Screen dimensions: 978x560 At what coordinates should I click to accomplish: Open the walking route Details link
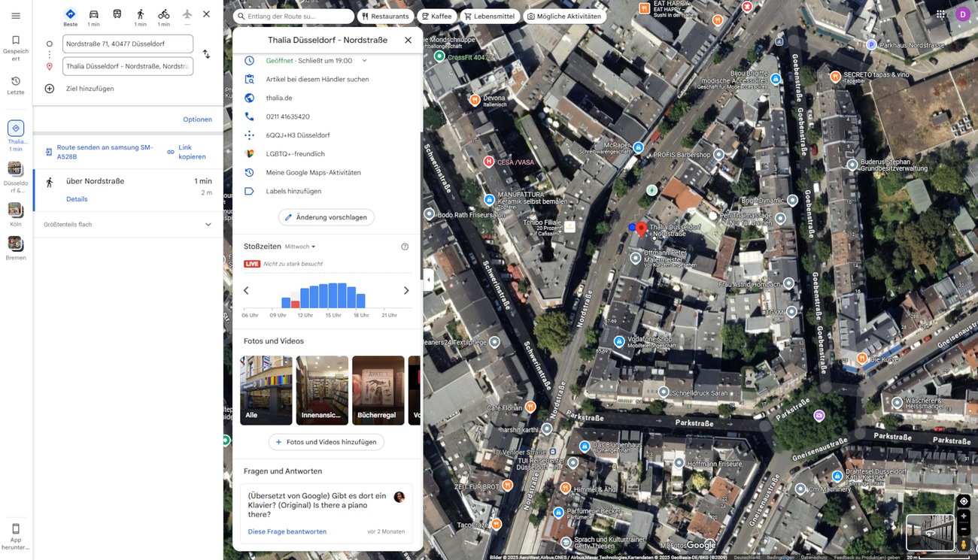pyautogui.click(x=77, y=198)
